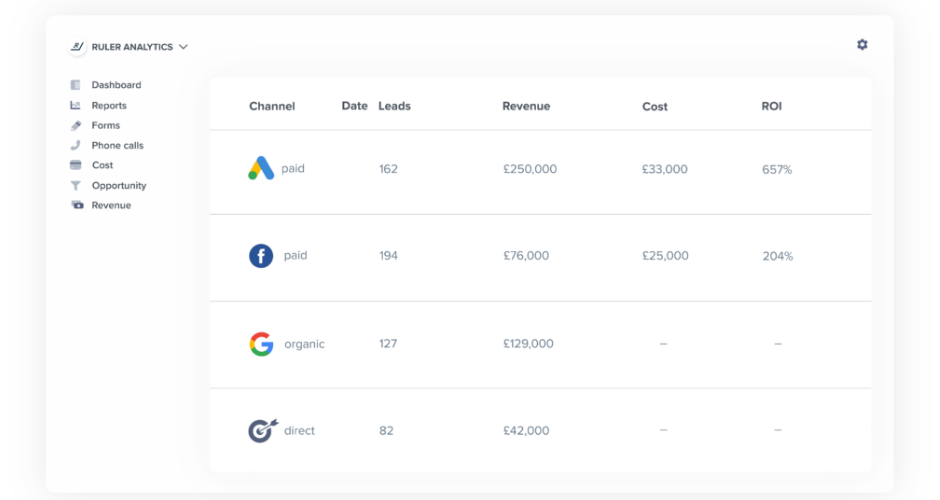Click the Opportunity funnel icon
The width and height of the screenshot is (940, 500).
pos(76,185)
